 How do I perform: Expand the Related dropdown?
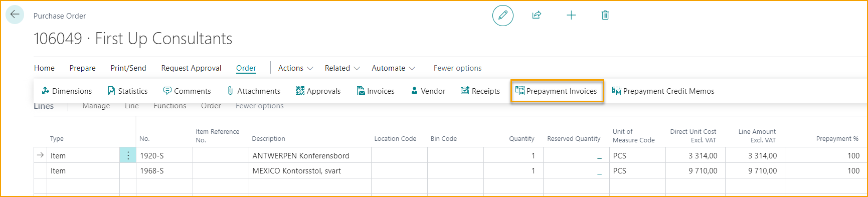tap(342, 68)
